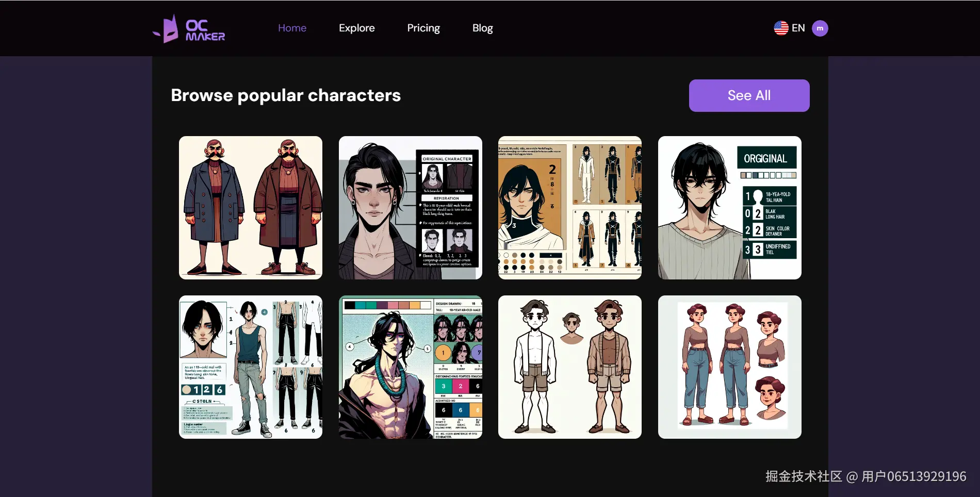Viewport: 980px width, 497px height.
Task: Open the two men in shorts character
Action: click(570, 367)
